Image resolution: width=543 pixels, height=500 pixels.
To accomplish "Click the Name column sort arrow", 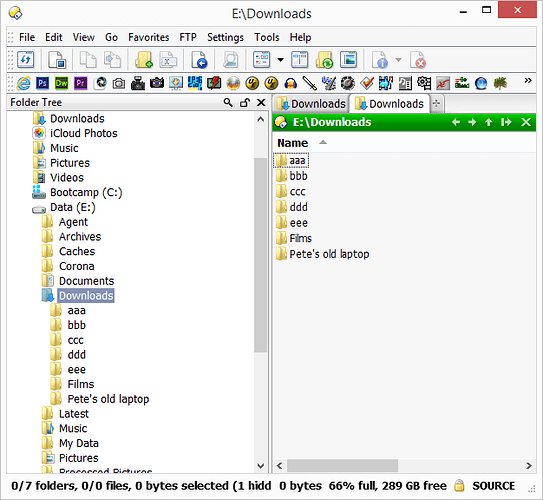I will tap(323, 142).
